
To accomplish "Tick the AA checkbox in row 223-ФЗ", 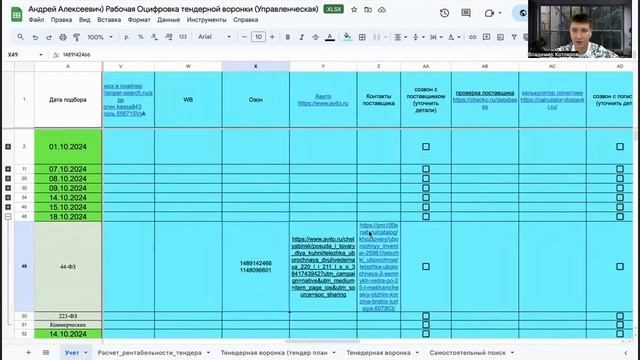I will [426, 316].
